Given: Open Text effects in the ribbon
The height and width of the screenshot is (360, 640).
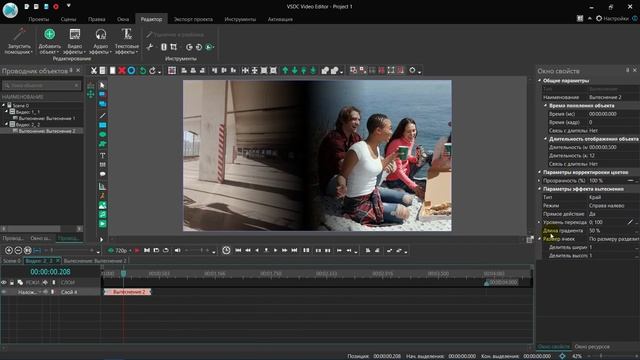Looking at the screenshot, I should tap(127, 41).
